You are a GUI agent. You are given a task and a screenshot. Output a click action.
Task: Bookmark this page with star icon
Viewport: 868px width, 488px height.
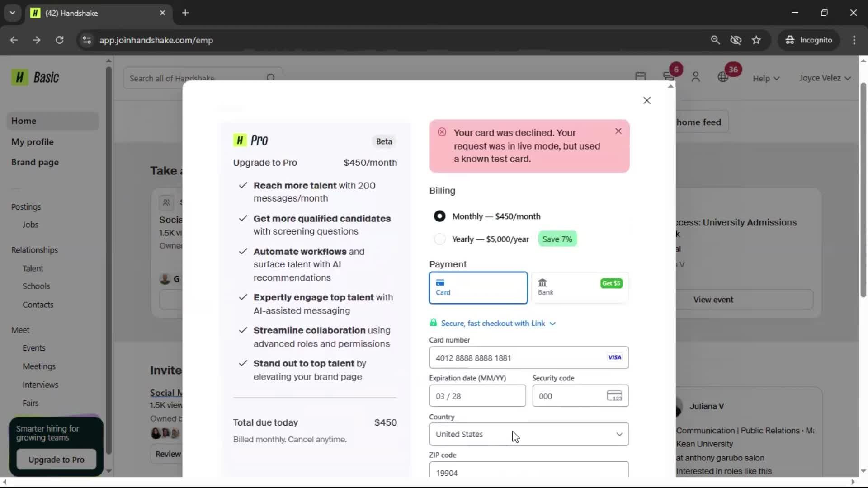pos(756,40)
